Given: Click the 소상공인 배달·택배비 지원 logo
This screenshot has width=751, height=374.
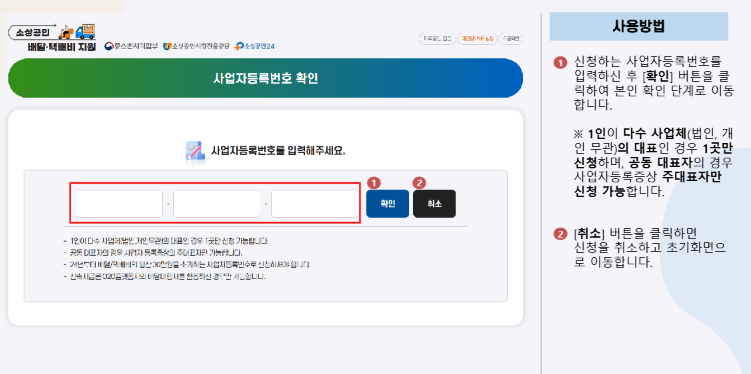Looking at the screenshot, I should coord(53,37).
